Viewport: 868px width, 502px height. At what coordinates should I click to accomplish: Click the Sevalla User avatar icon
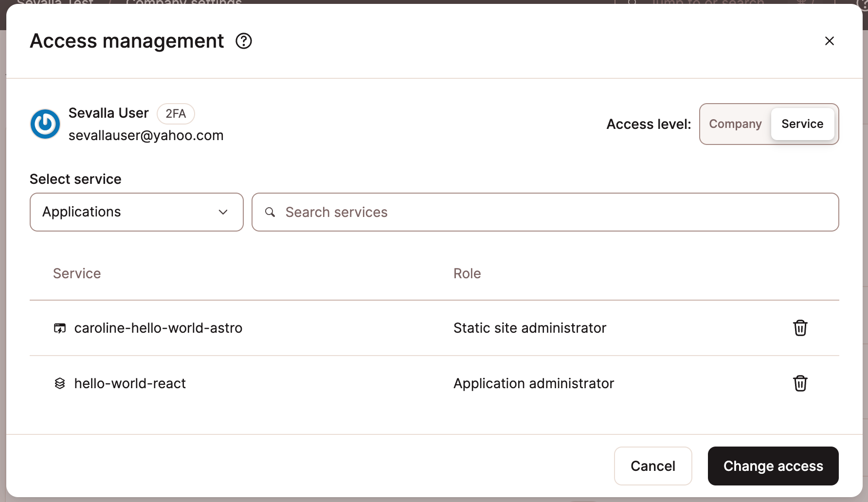point(45,124)
